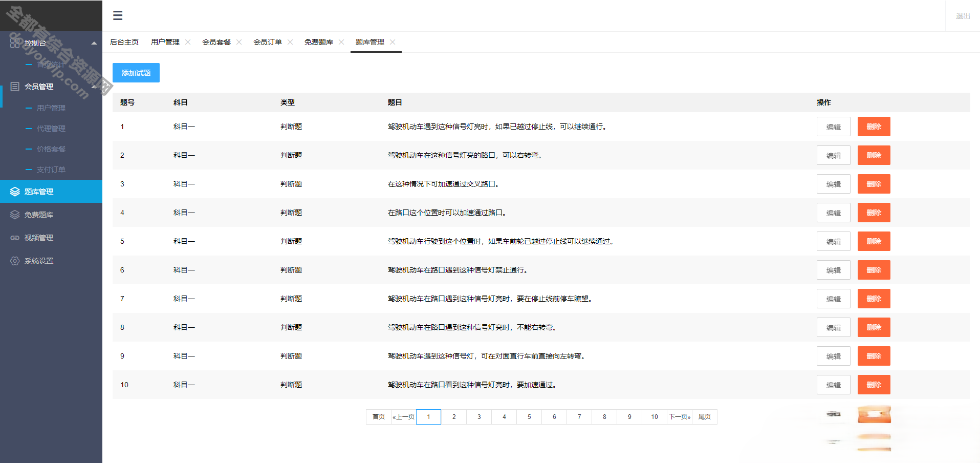The width and height of the screenshot is (980, 463).
Task: Edit question number 6
Action: (x=833, y=270)
